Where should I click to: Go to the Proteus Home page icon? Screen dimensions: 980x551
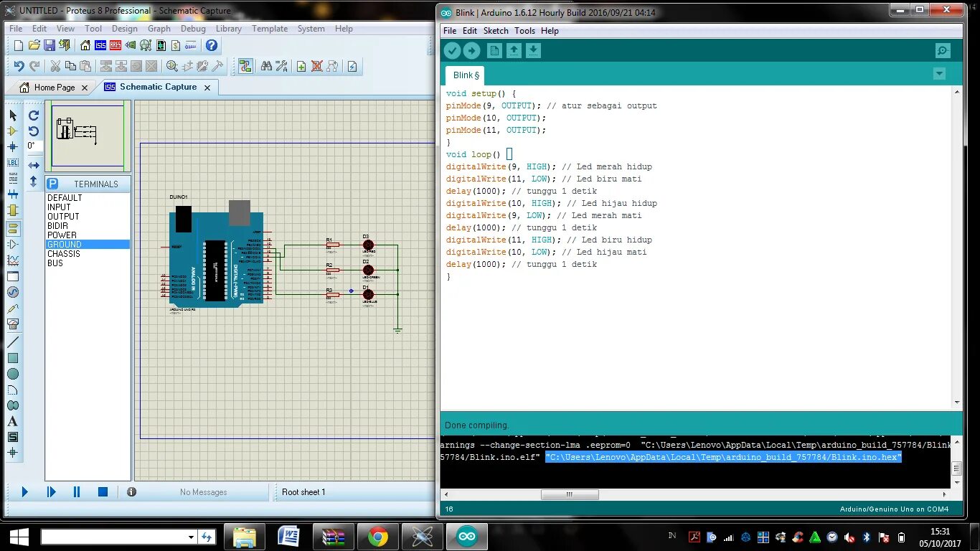(85, 45)
